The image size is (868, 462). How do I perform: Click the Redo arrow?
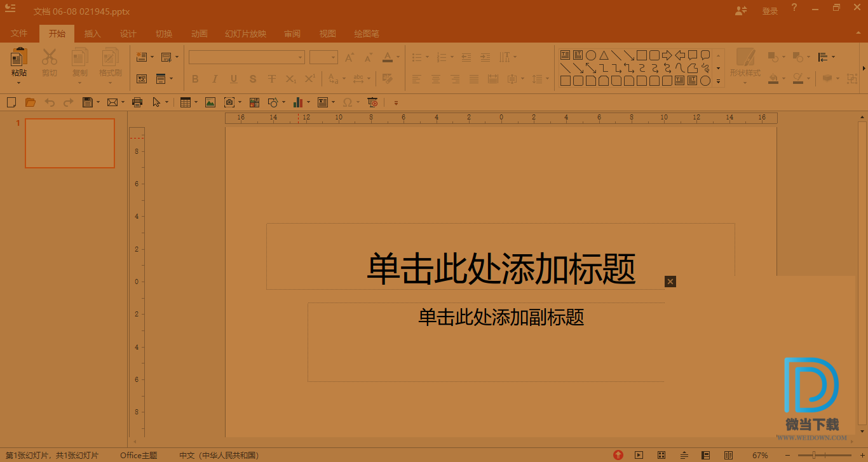coord(68,102)
